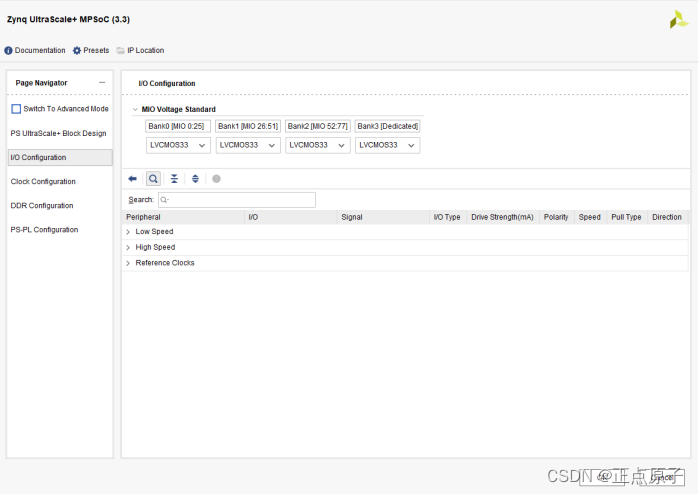
Task: Go to PS UltraScale+ Block Design page
Action: coord(58,133)
